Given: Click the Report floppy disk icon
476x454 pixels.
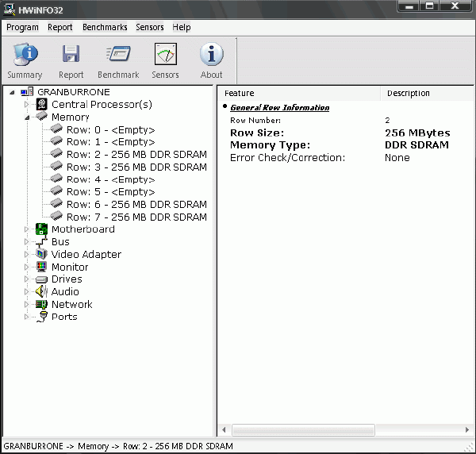Looking at the screenshot, I should click(71, 54).
